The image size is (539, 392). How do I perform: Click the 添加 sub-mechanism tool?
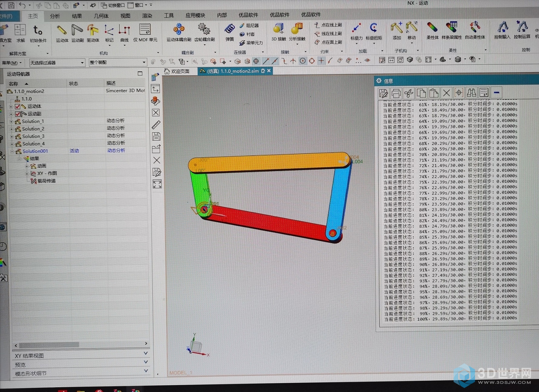click(x=397, y=31)
